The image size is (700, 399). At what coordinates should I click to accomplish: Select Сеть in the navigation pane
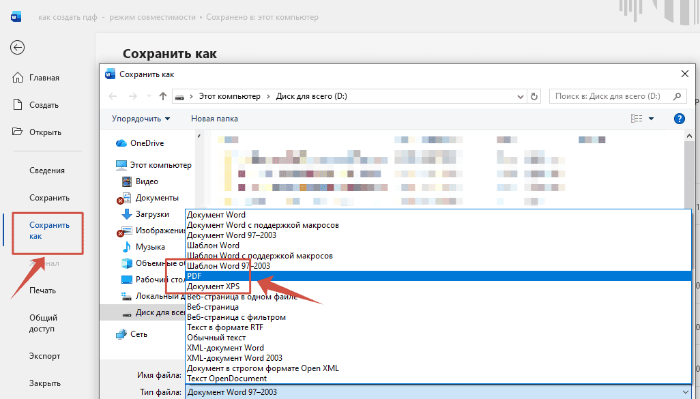[138, 334]
